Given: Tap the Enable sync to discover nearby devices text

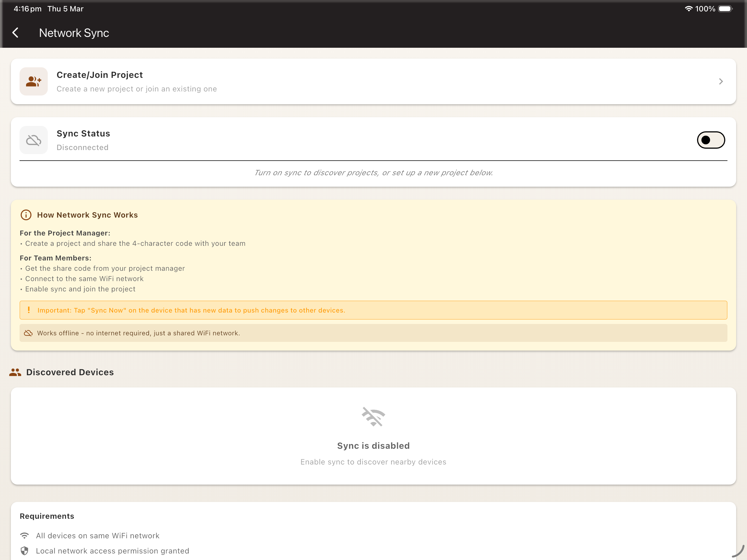Looking at the screenshot, I should [373, 462].
